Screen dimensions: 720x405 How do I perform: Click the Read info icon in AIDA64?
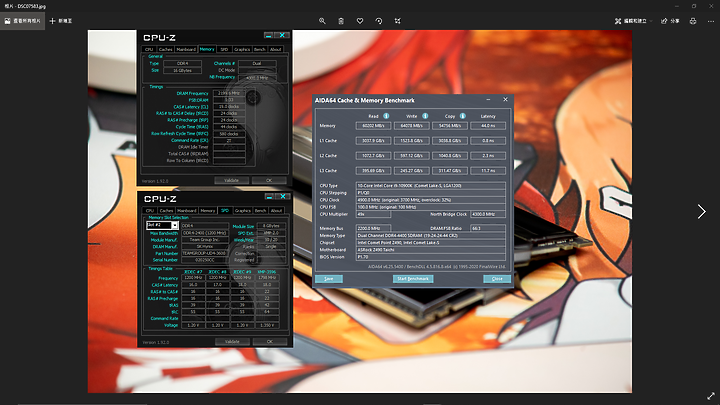tap(386, 116)
